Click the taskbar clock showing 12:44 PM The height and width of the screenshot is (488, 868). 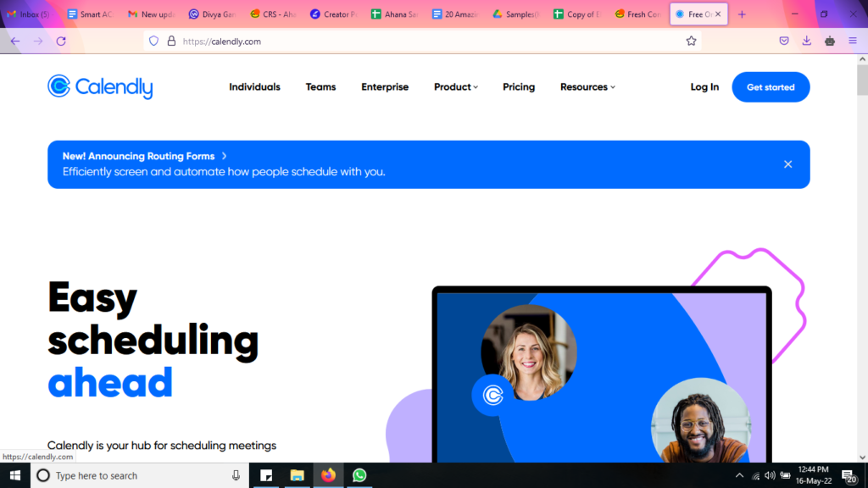(814, 475)
